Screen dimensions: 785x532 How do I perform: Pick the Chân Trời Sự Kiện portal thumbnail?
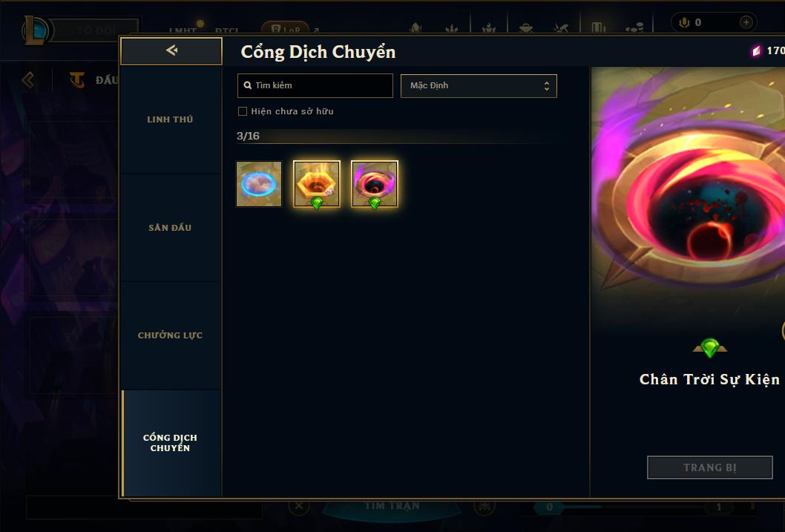click(375, 184)
